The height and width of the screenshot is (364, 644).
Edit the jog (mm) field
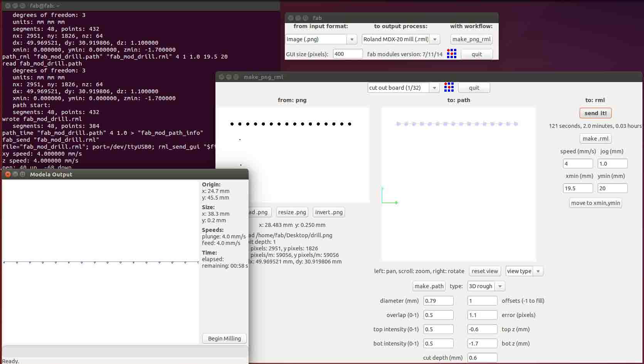tap(612, 164)
